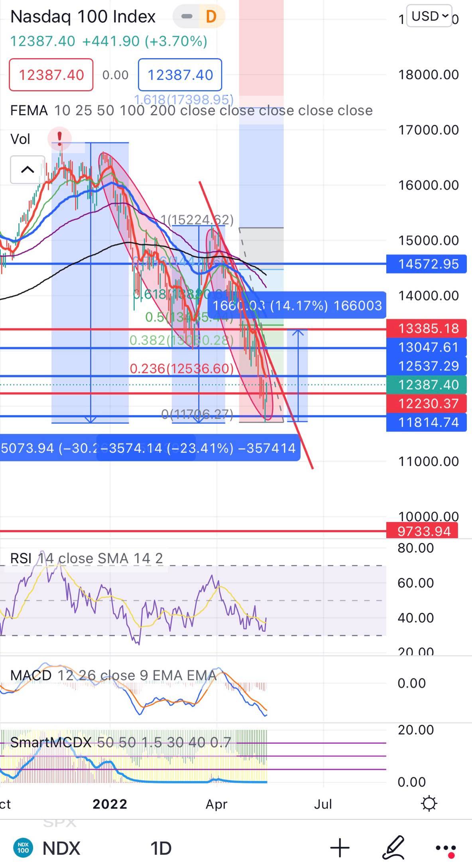Select the 0.00 spread value
This screenshot has width=472, height=868.
pos(116,75)
